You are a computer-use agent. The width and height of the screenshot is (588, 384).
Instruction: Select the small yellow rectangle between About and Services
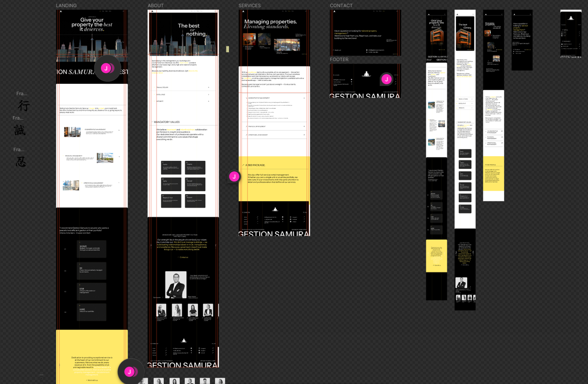pos(228,49)
